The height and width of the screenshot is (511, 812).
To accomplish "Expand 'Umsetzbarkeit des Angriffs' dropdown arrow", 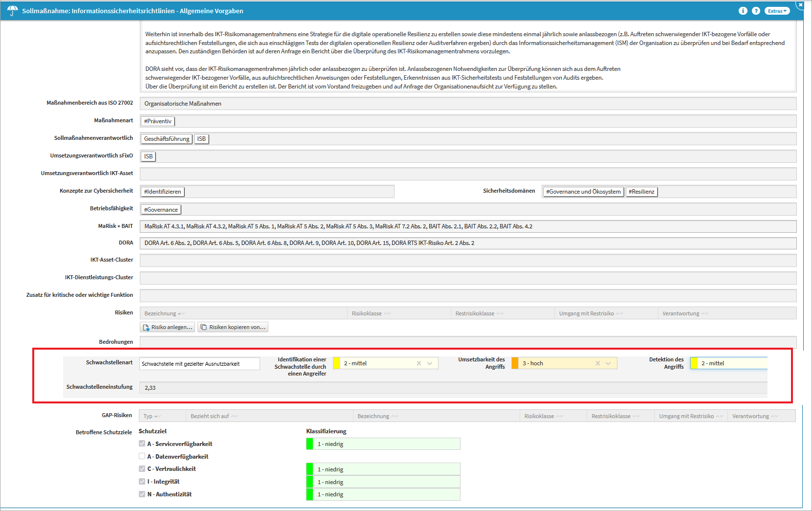I will [608, 363].
